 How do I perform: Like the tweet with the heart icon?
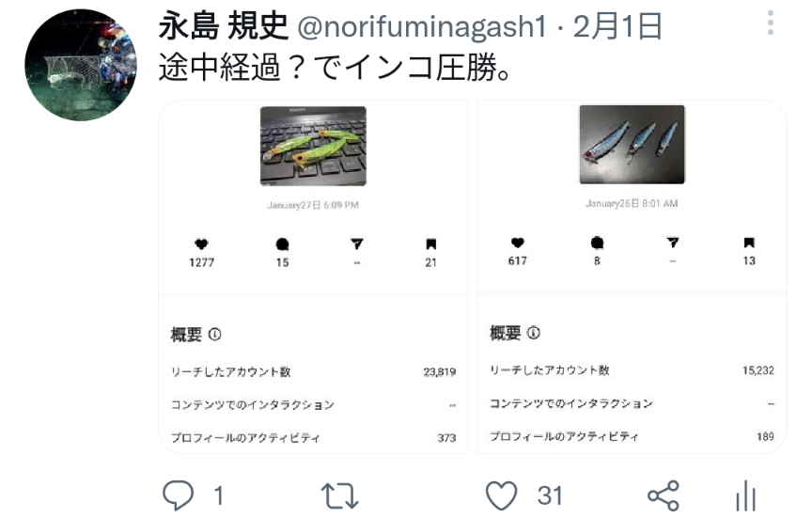501,495
